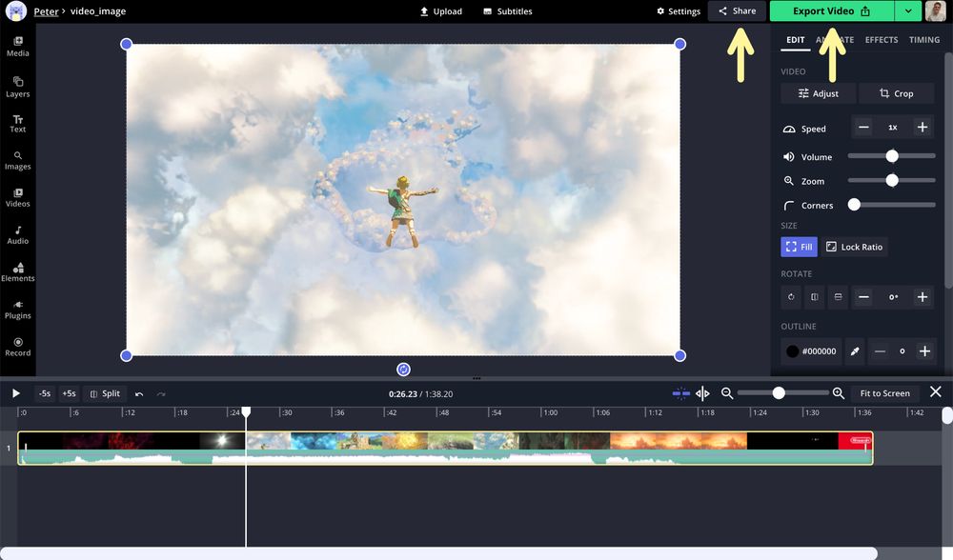Viewport: 953px width, 560px height.
Task: Switch to the Timing tab
Action: coord(923,40)
